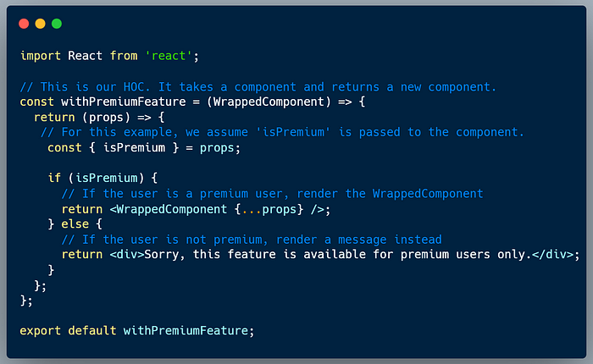
Task: Click withPremiumFeature in the export default line
Action: (x=186, y=331)
